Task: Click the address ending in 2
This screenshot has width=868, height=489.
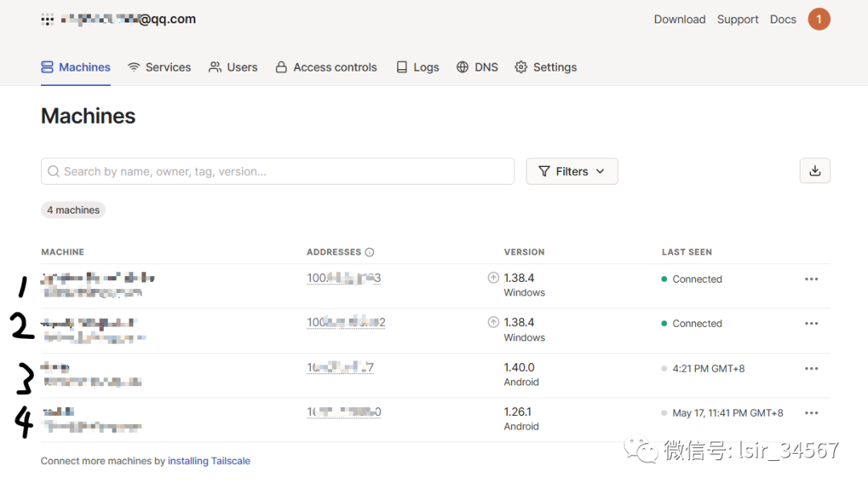Action: 346,323
